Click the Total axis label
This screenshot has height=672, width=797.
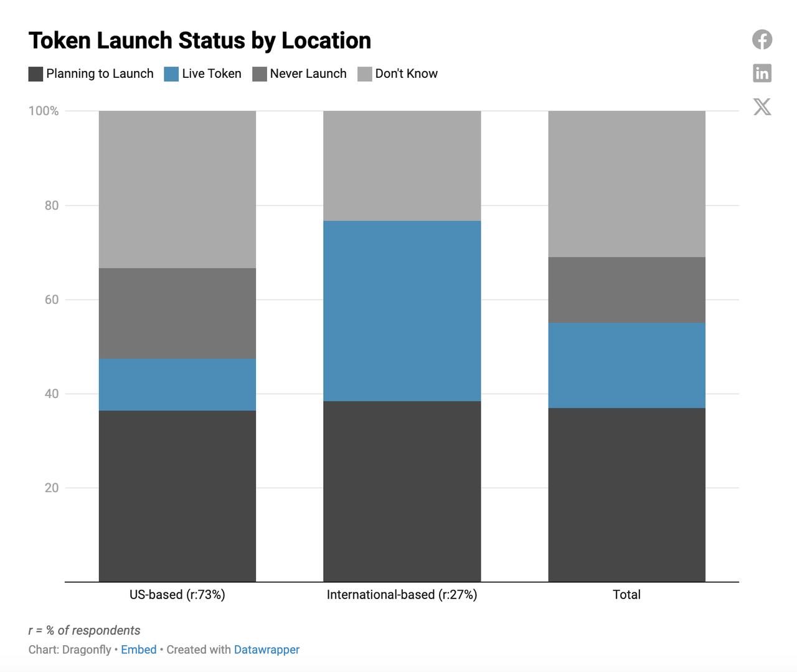tap(626, 595)
